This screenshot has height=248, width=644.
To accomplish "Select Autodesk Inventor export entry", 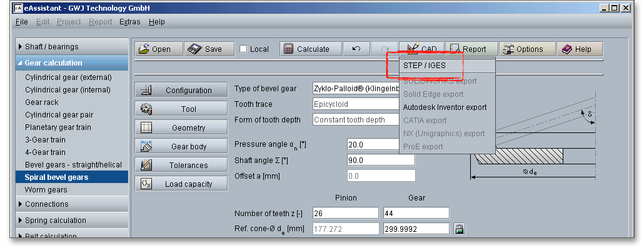I will (x=445, y=107).
